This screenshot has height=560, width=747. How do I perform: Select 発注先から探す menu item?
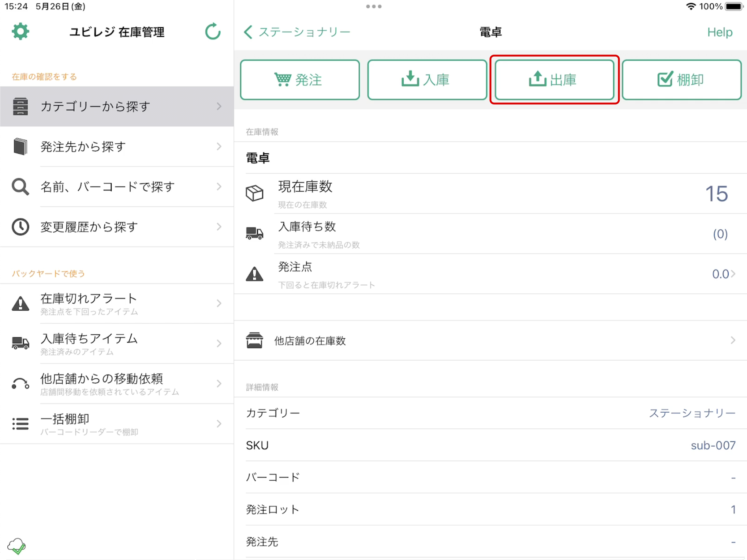point(117,147)
